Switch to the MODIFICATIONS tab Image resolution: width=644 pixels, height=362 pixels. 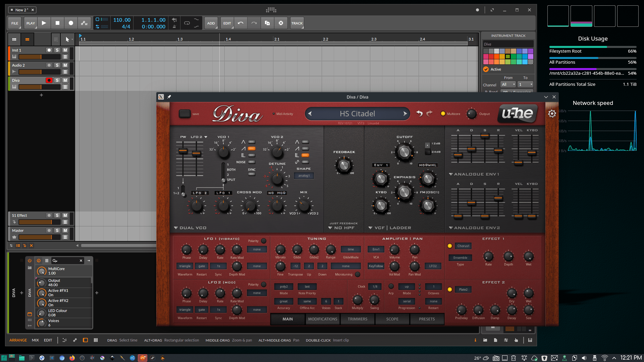322,319
